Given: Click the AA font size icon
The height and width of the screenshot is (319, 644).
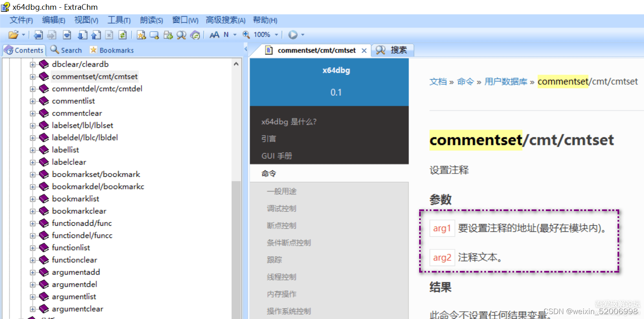Looking at the screenshot, I should point(214,35).
